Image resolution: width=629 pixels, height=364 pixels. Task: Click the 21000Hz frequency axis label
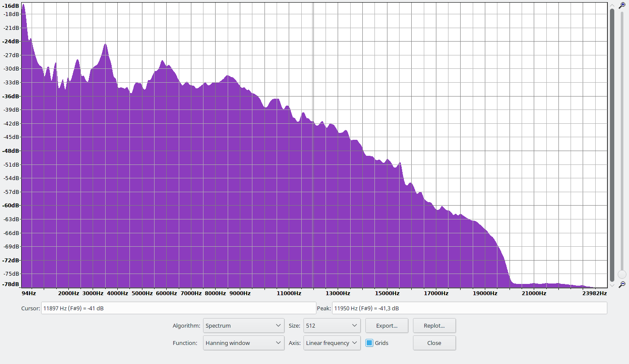click(534, 293)
